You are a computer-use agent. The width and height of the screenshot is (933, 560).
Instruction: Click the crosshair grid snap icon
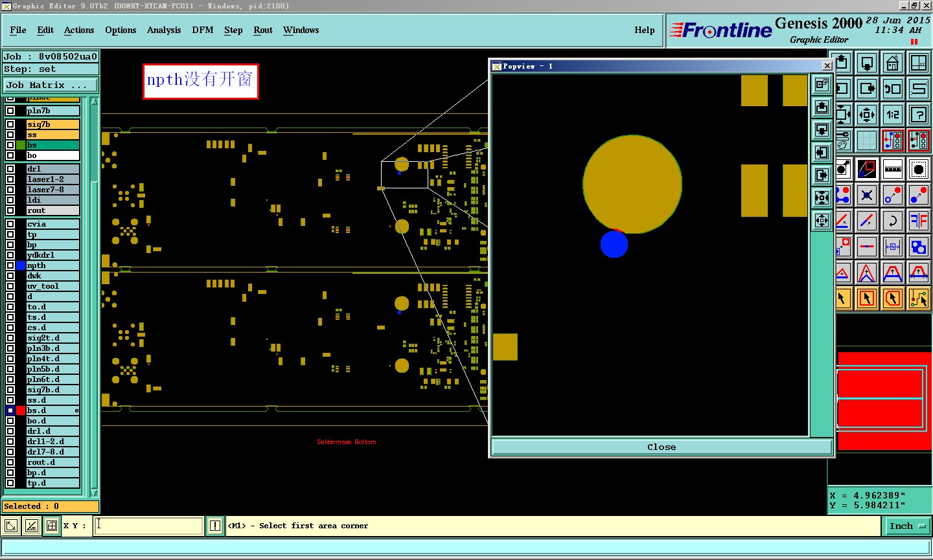(x=52, y=526)
